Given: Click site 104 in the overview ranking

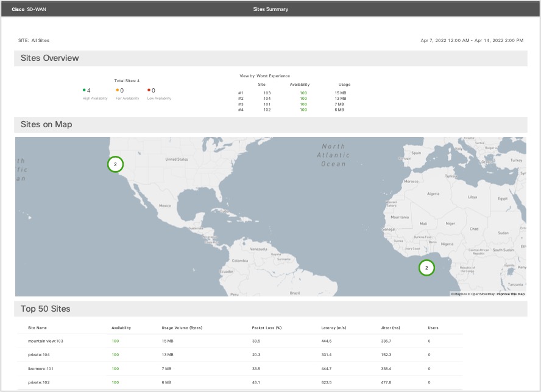Looking at the screenshot, I should click(x=267, y=98).
